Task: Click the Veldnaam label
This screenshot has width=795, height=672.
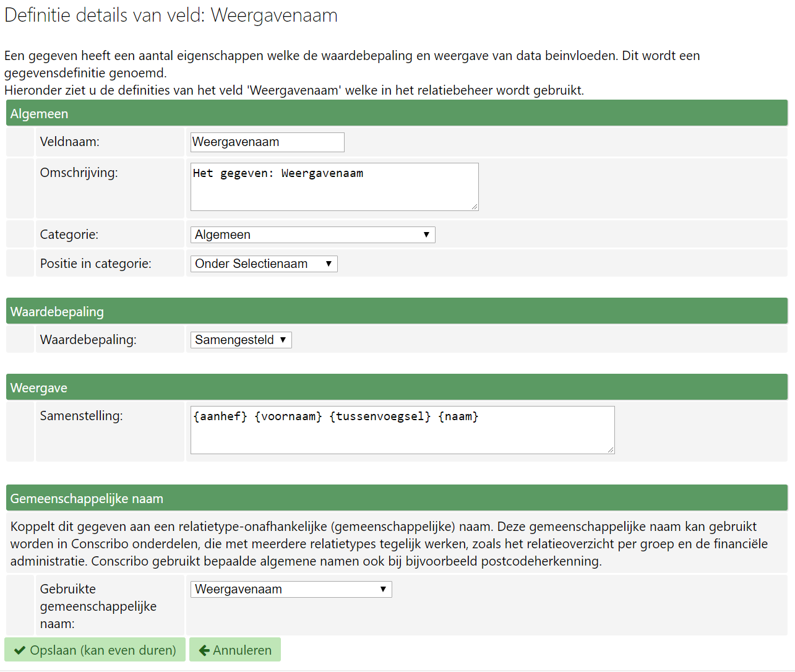Action: click(70, 142)
